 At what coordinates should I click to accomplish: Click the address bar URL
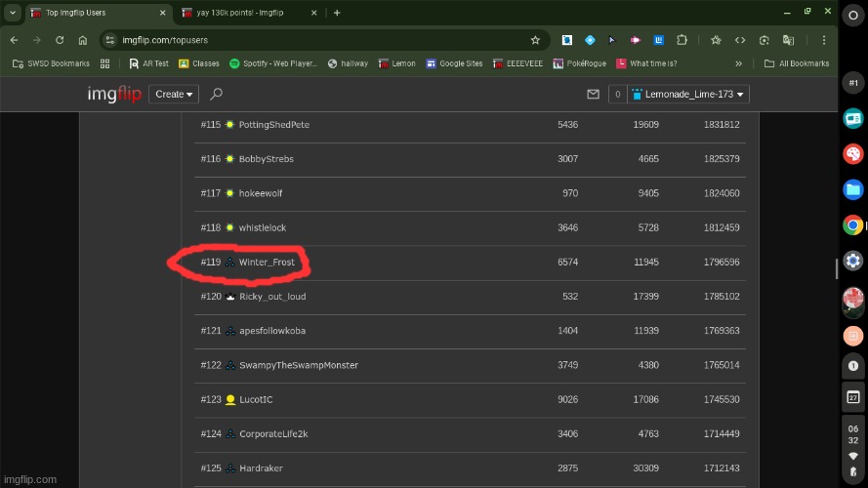165,40
